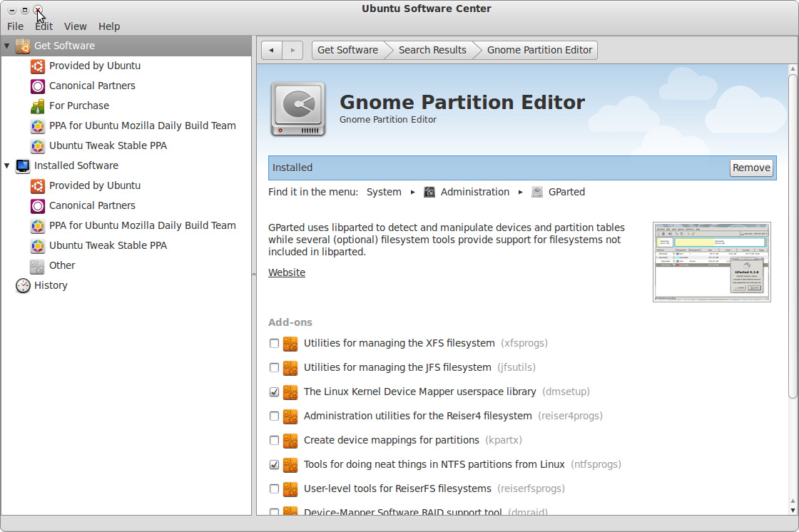Click the dmsetup add-on package icon

(290, 392)
